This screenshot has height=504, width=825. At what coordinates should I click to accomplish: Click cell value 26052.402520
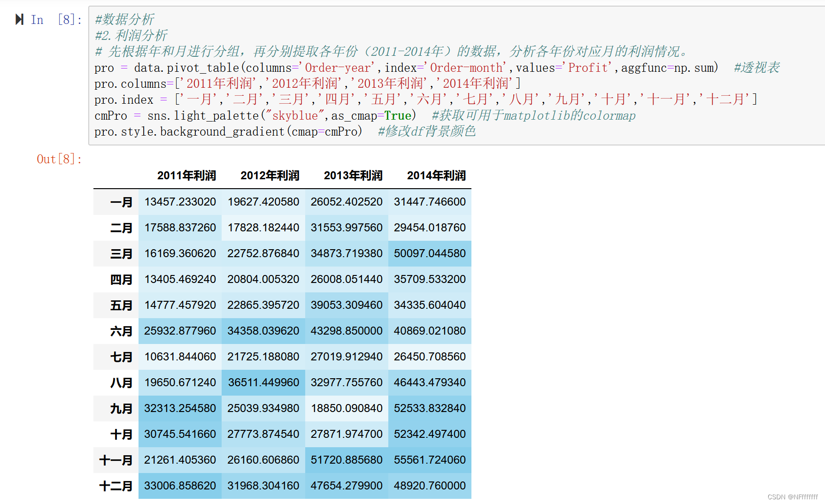pos(347,202)
